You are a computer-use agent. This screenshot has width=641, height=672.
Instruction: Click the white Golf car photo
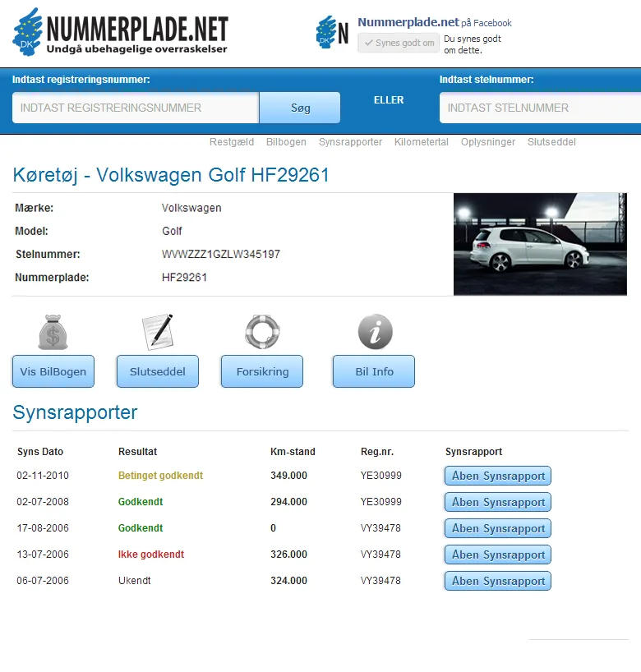540,244
